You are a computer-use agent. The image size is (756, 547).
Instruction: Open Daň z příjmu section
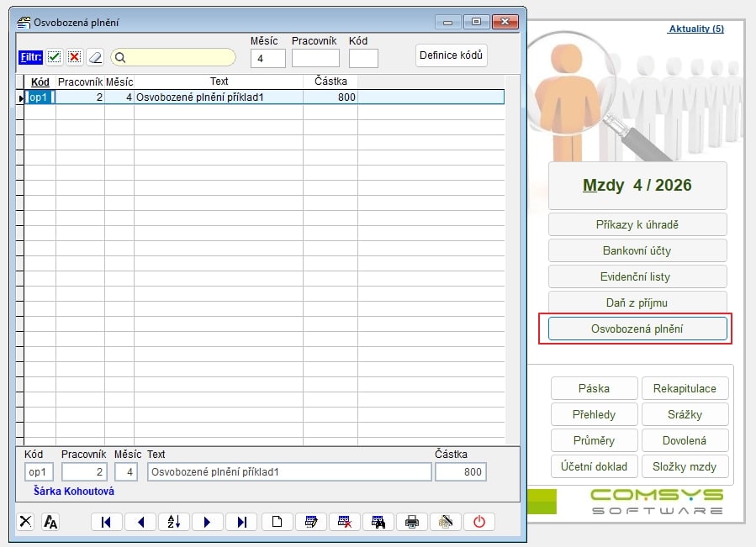click(x=637, y=302)
